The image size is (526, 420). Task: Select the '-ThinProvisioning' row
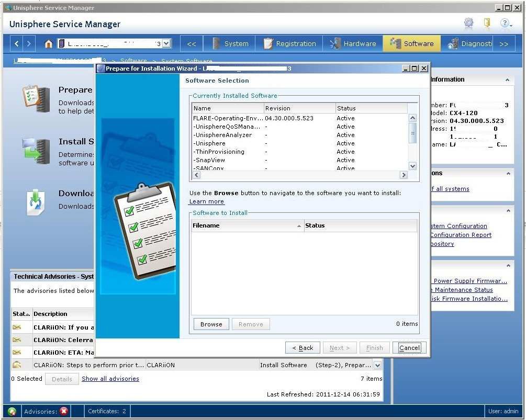click(x=299, y=152)
